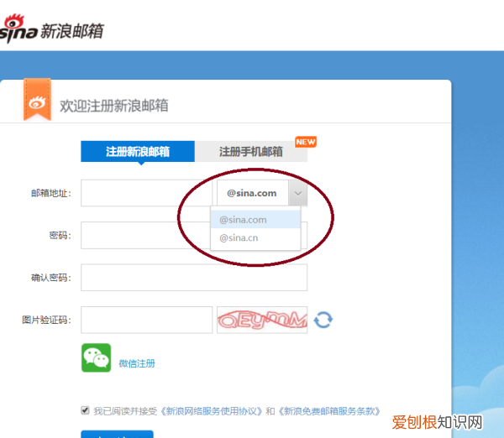Viewport: 504px width, 438px height.
Task: Click the orange NEW badge
Action: click(x=305, y=142)
